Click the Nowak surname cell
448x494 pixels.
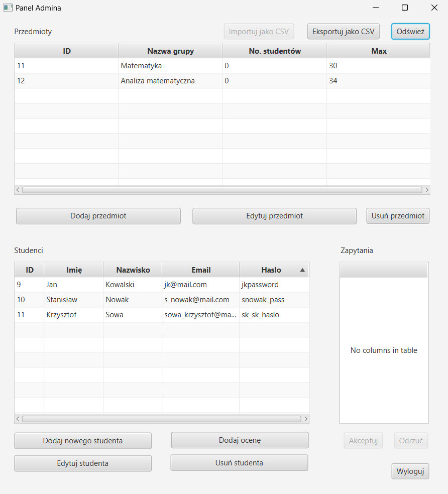[x=133, y=300]
